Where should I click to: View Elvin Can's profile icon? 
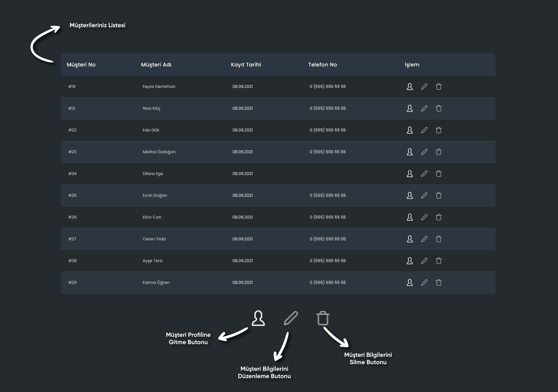point(410,217)
